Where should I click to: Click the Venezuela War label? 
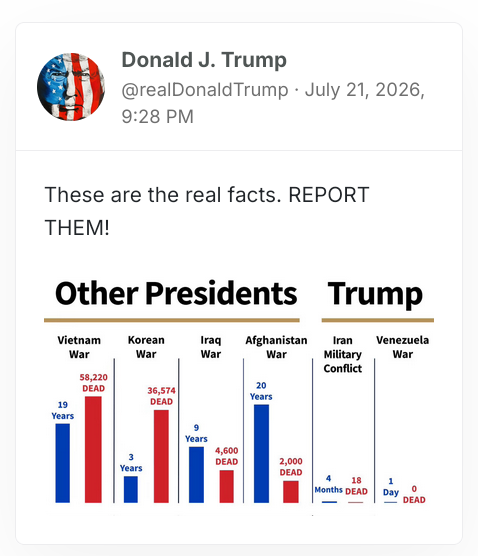[x=402, y=347]
